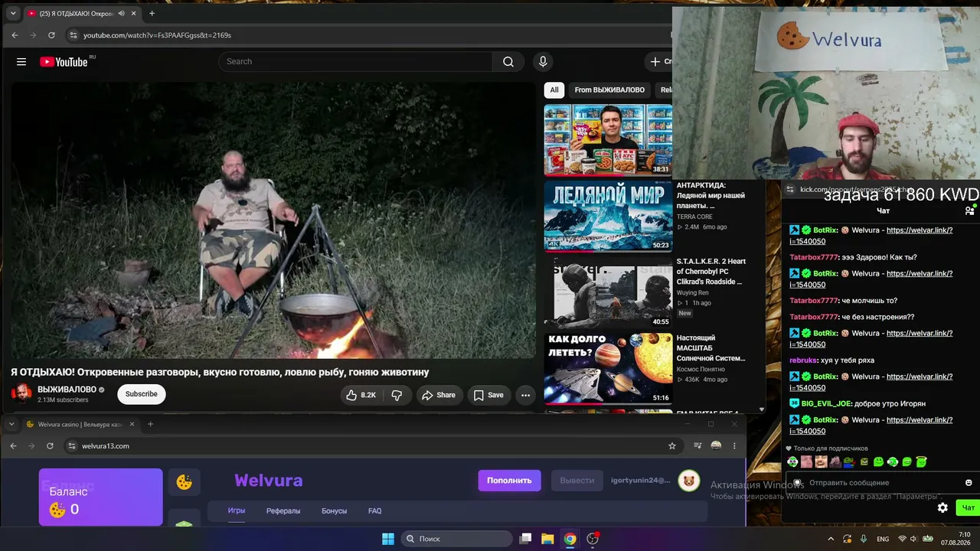Reload the YouTube page
This screenshot has width=980, height=551.
coord(51,35)
